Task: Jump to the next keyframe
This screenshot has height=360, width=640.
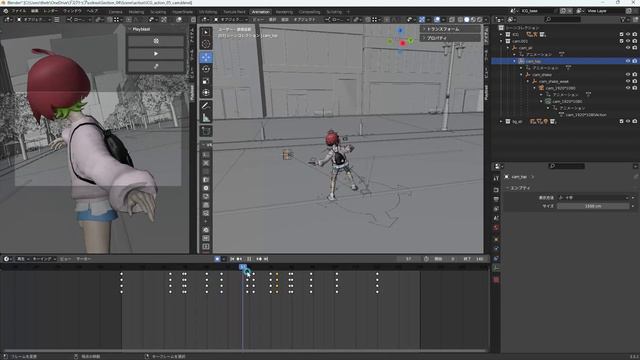Action: click(259, 259)
